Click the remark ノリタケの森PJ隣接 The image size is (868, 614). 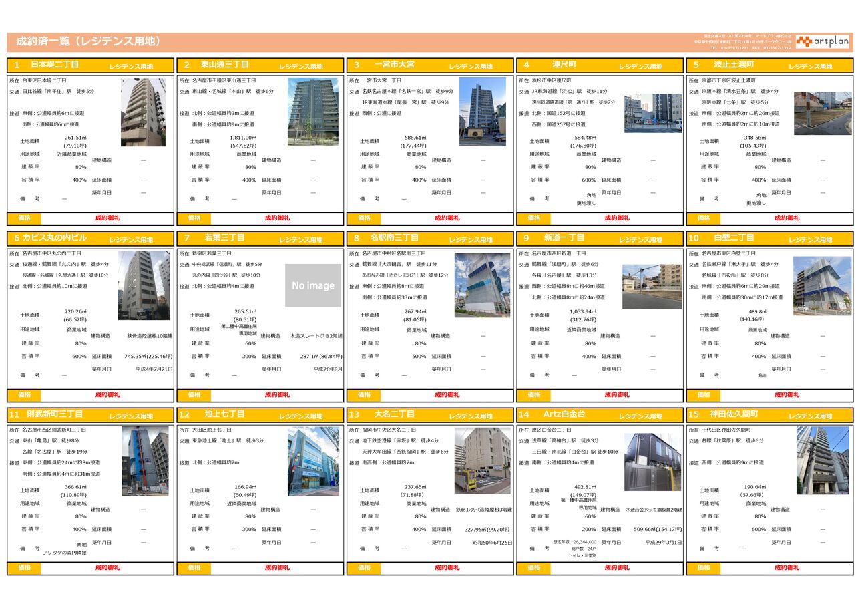pos(64,553)
